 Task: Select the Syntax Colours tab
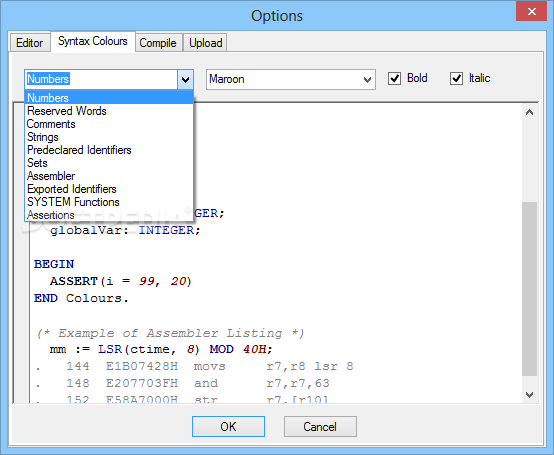[93, 41]
